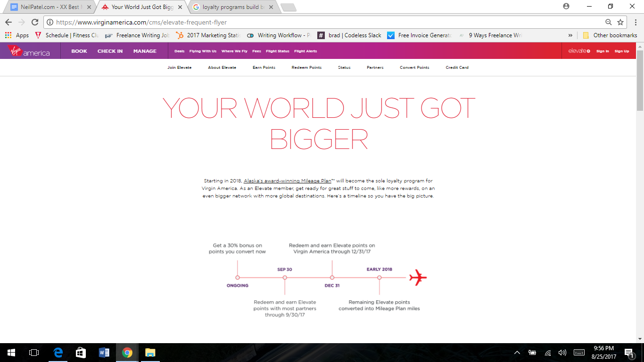Open the BOOK menu
Image resolution: width=644 pixels, height=362 pixels.
[x=79, y=51]
